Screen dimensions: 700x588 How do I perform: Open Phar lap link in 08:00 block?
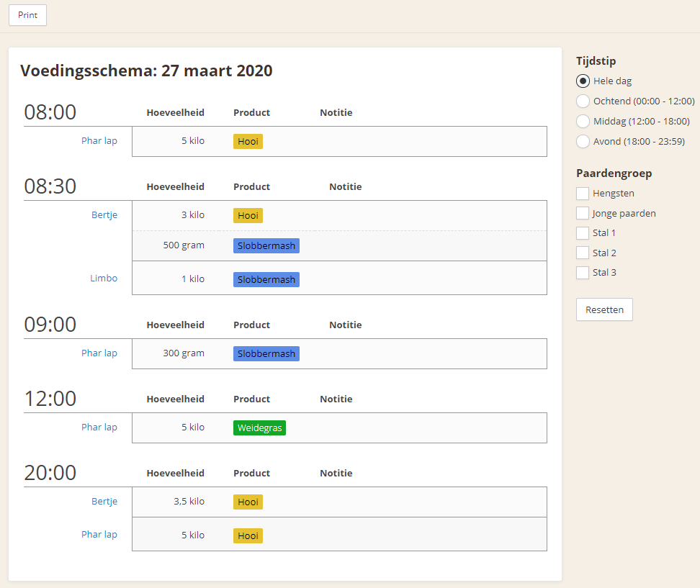pos(99,141)
